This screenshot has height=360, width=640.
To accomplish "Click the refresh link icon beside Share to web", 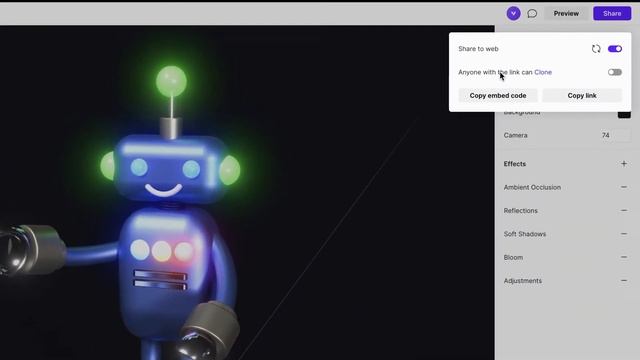I will [596, 49].
